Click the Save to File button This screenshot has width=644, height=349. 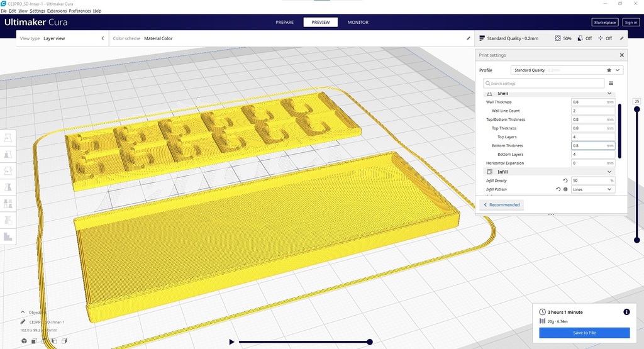[x=584, y=333]
